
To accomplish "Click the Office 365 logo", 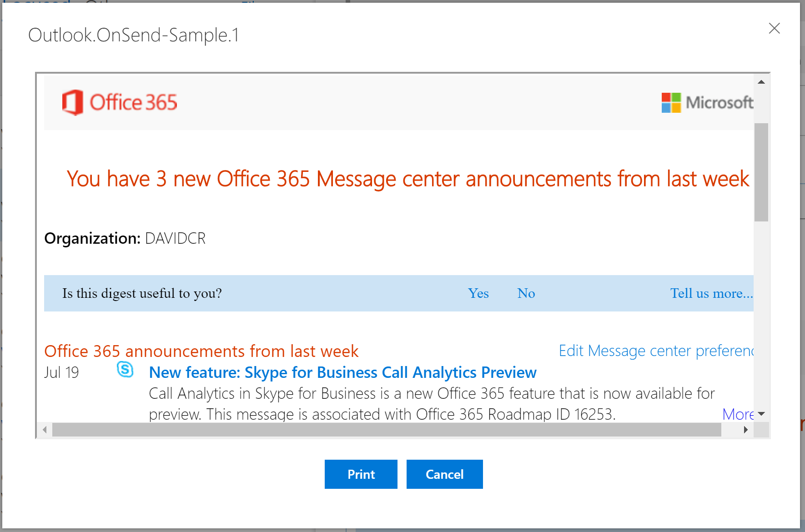I will click(x=120, y=102).
